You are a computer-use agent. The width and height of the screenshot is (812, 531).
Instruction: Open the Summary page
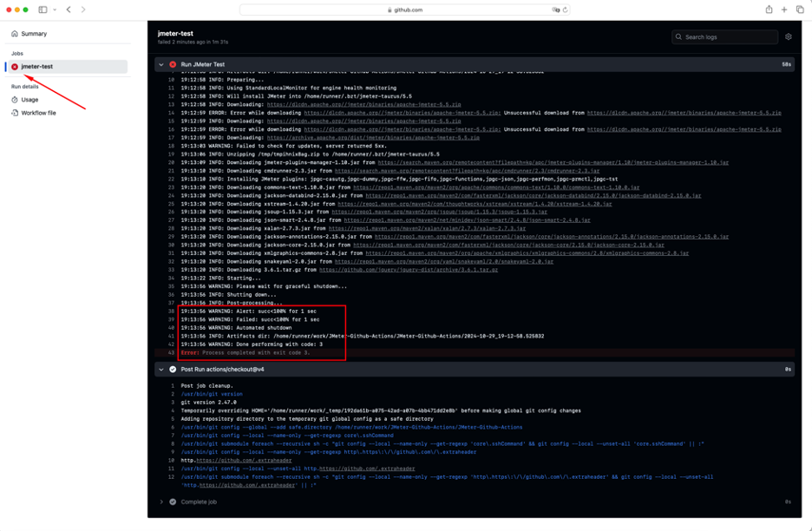(x=34, y=34)
